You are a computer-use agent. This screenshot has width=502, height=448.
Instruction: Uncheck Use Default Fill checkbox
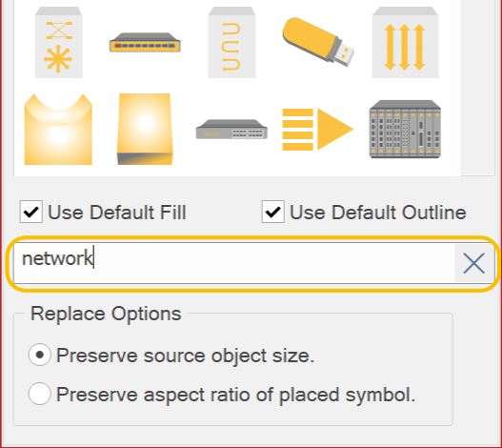[31, 212]
